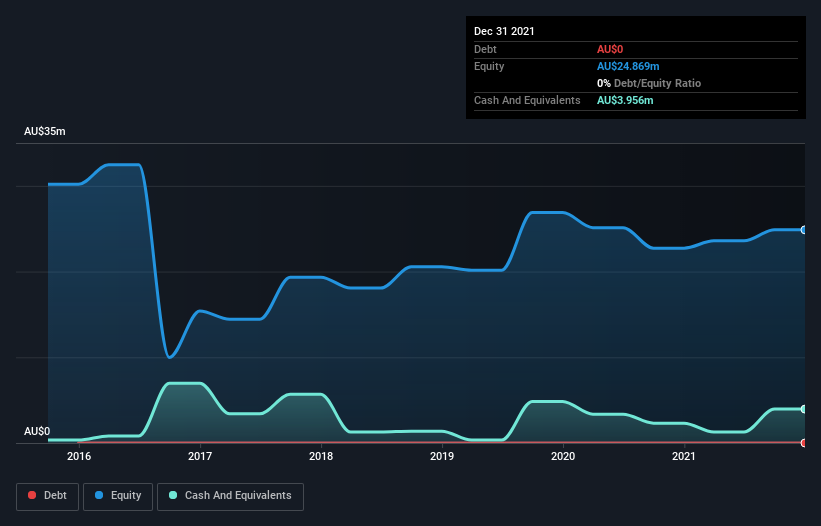821x526 pixels.
Task: Click the AU$0 y-axis label
Action: pos(37,431)
